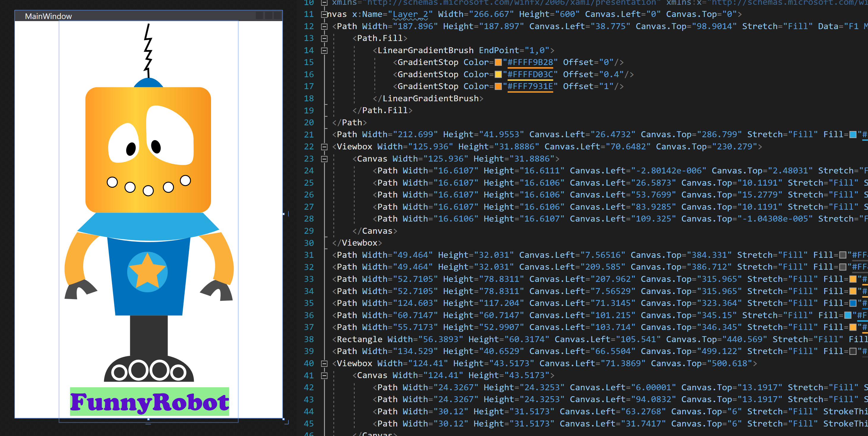Image resolution: width=868 pixels, height=436 pixels.
Task: Select the orange star on robot's chest
Action: [147, 272]
